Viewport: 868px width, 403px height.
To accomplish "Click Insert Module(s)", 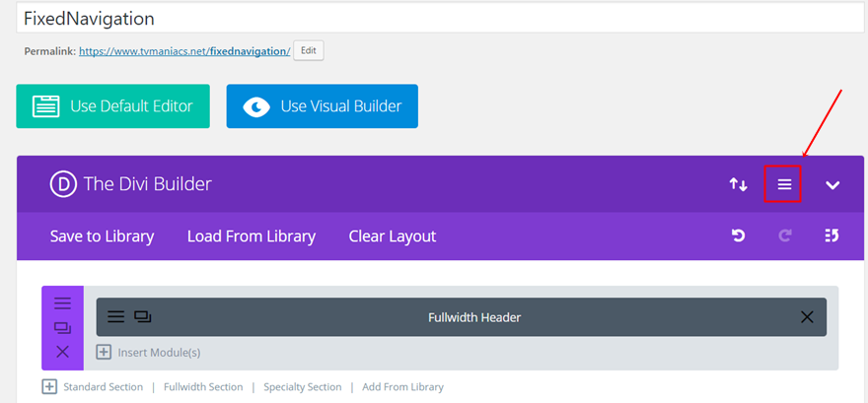I will (148, 352).
